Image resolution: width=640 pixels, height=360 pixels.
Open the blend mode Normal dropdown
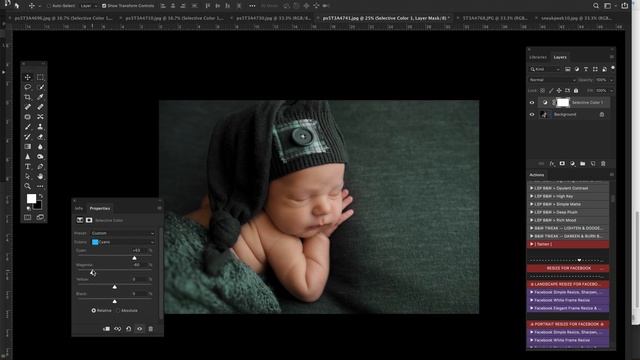pos(552,80)
